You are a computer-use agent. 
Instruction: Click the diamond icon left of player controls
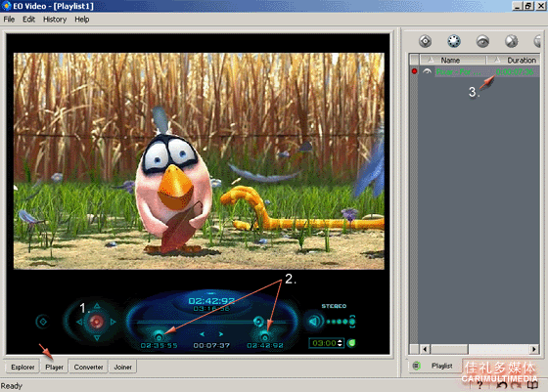pyautogui.click(x=43, y=322)
